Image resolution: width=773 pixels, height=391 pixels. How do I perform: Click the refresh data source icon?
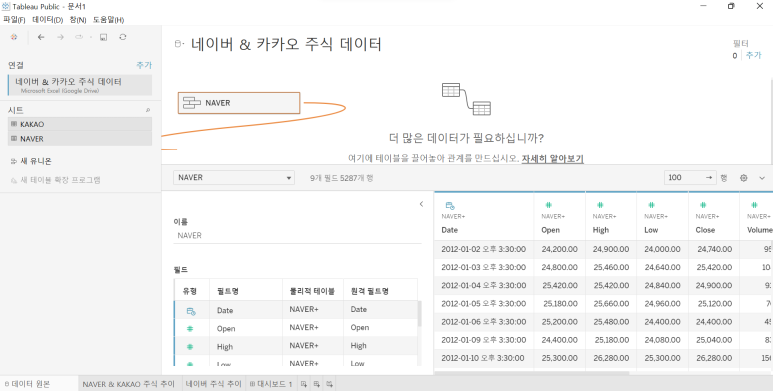tap(123, 37)
